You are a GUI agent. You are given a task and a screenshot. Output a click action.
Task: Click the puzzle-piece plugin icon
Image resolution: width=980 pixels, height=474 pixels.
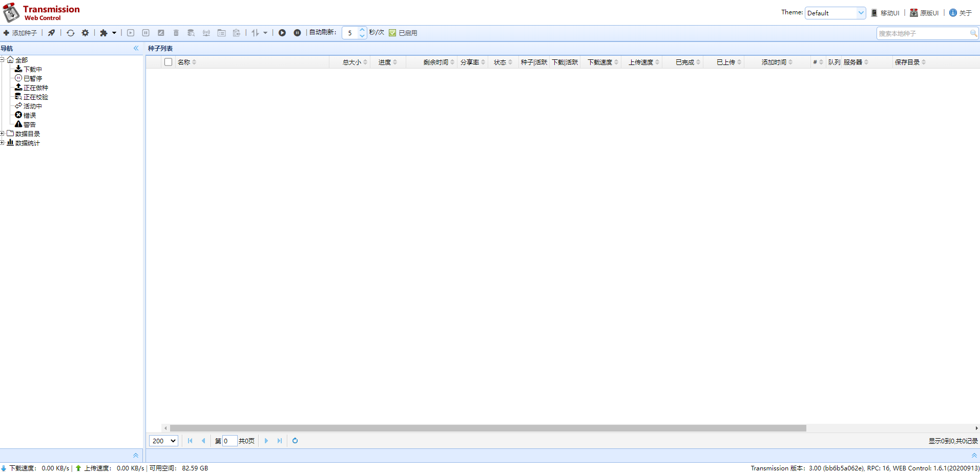click(x=104, y=33)
